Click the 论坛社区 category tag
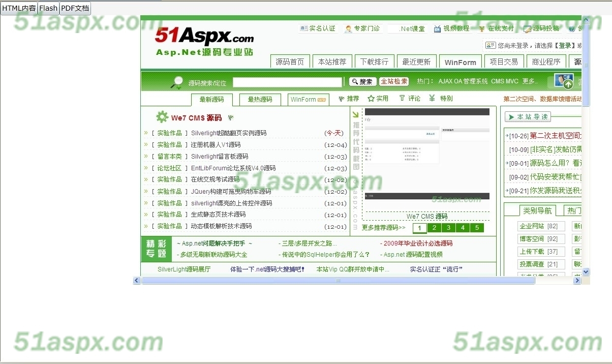 tap(169, 168)
